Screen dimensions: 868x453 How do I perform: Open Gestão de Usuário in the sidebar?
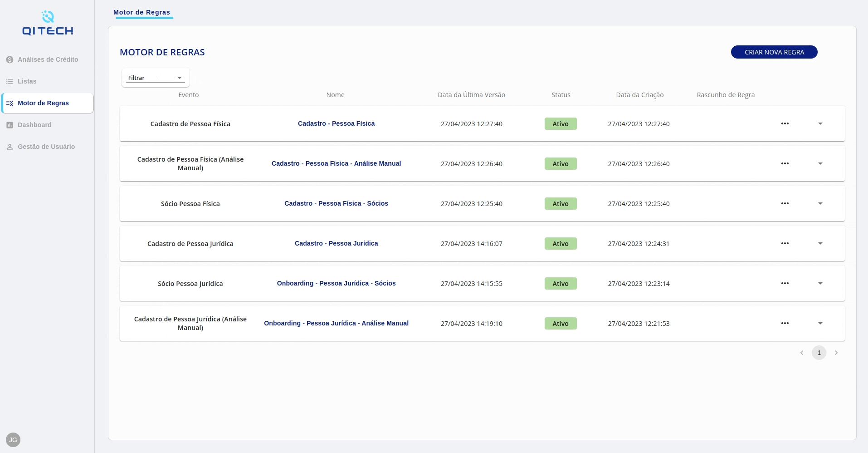pyautogui.click(x=48, y=147)
